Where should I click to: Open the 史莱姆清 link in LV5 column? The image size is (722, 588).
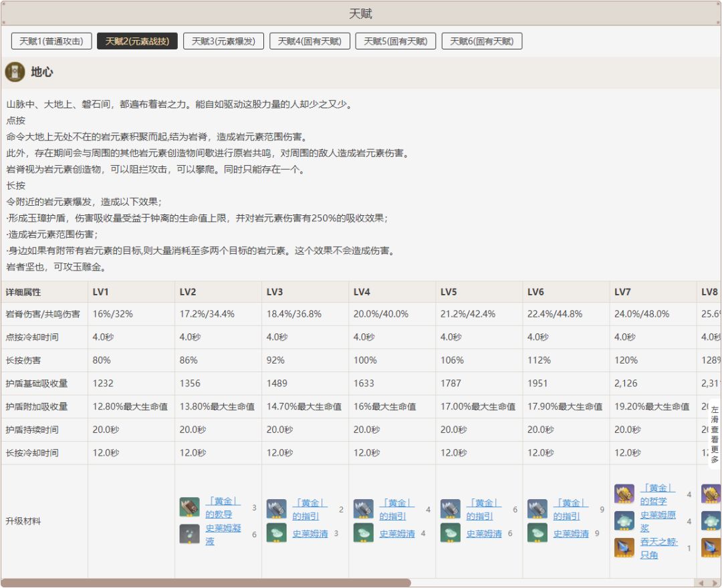[x=485, y=534]
